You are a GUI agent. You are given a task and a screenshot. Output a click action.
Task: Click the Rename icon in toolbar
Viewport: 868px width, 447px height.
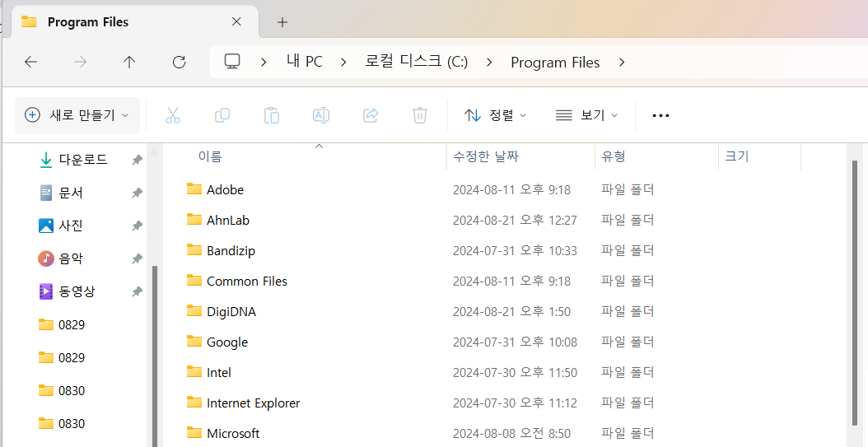pos(321,115)
